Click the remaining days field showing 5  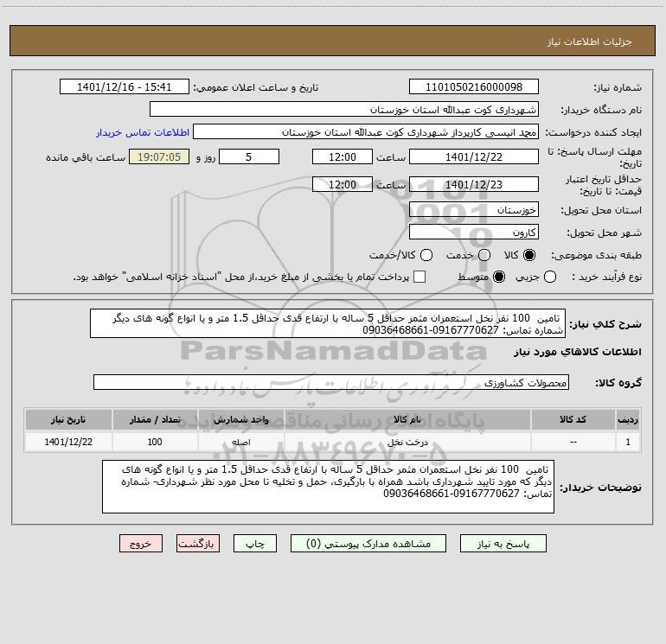249,156
